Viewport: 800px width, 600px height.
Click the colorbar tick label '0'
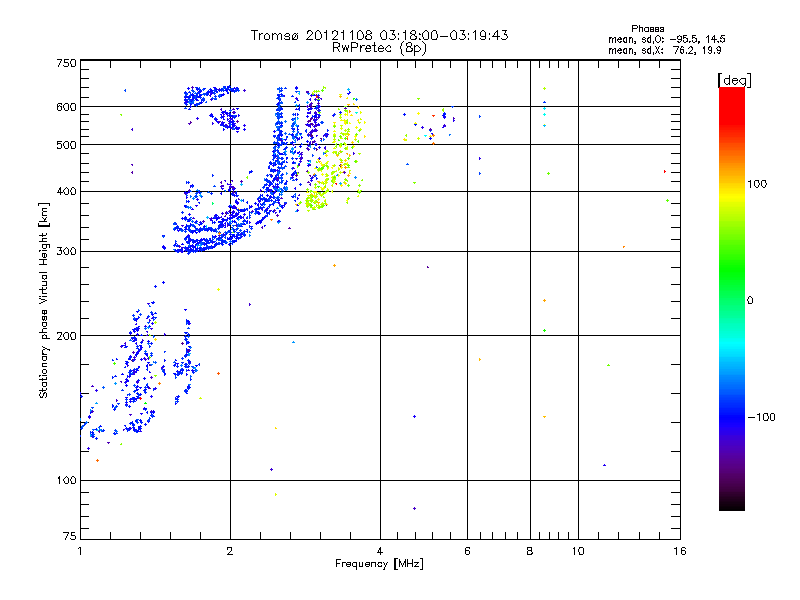pos(750,301)
